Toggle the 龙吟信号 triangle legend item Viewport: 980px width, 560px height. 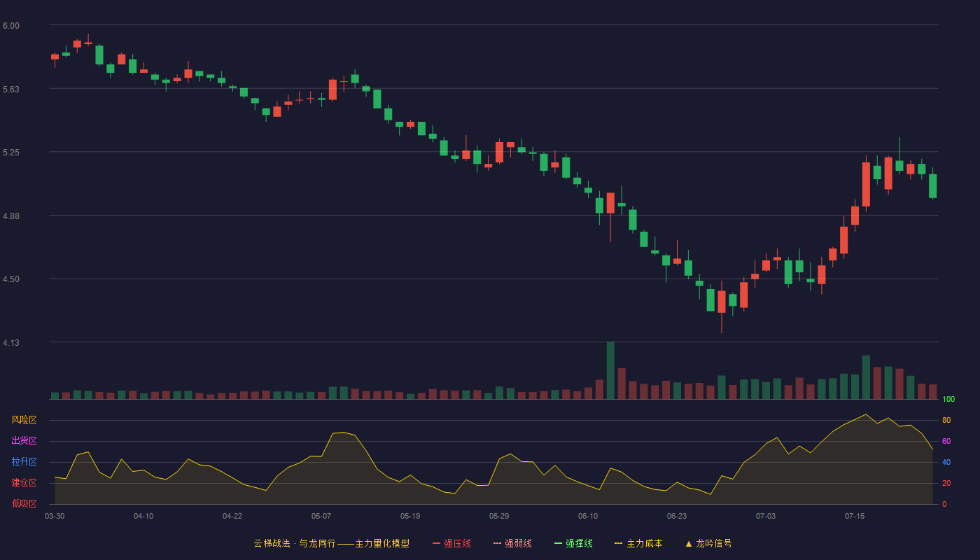coord(708,543)
